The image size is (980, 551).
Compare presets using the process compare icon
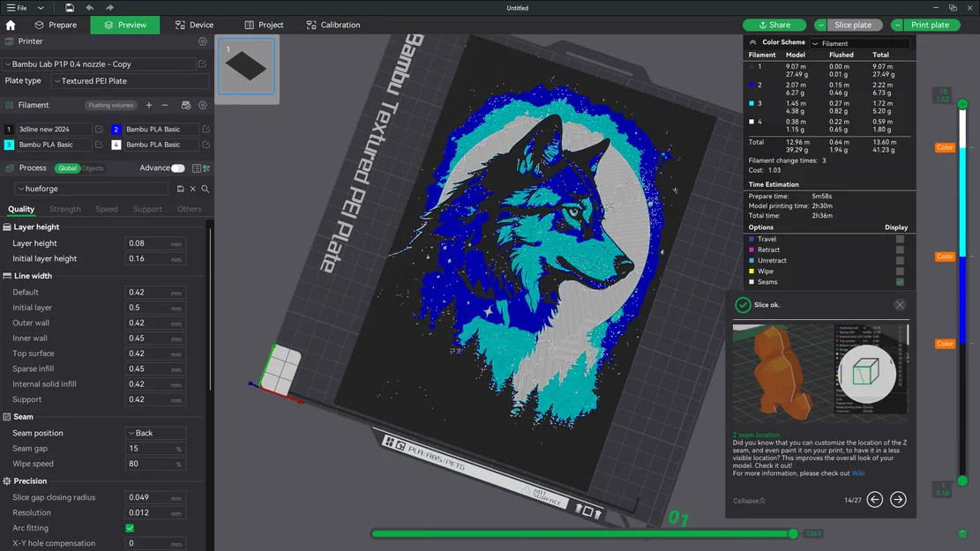(206, 168)
